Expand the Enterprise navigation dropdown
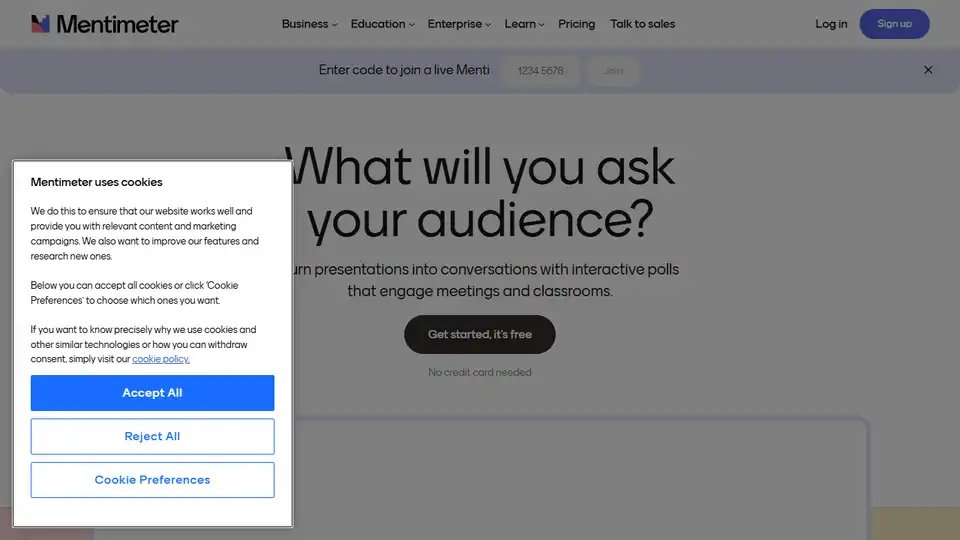The image size is (960, 540). [459, 24]
